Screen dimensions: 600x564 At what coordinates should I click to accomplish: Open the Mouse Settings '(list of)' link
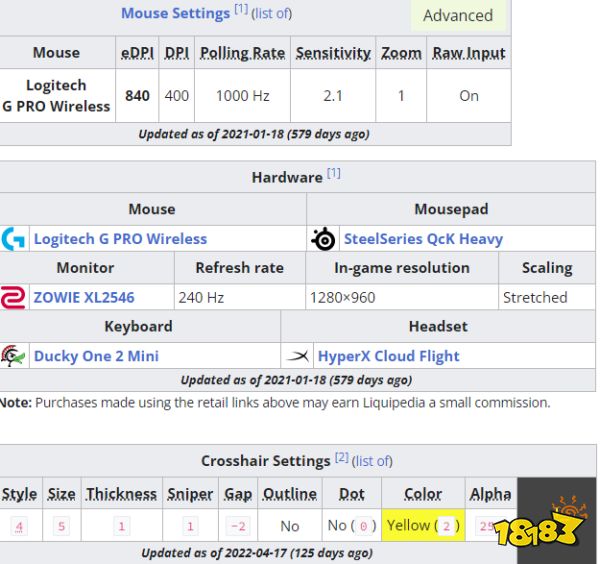click(x=272, y=14)
